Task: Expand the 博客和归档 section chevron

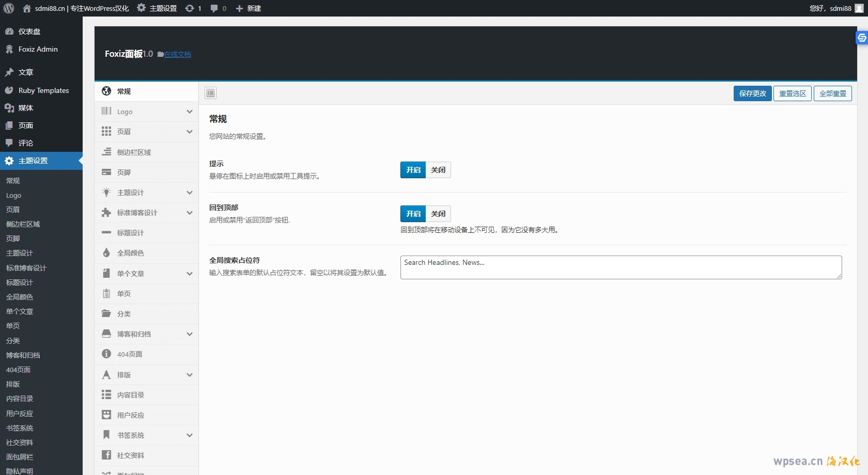Action: point(190,334)
